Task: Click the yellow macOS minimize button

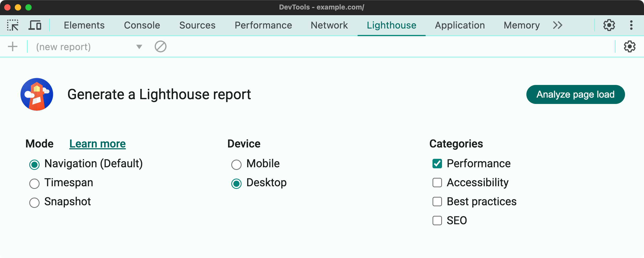Action: coord(18,7)
